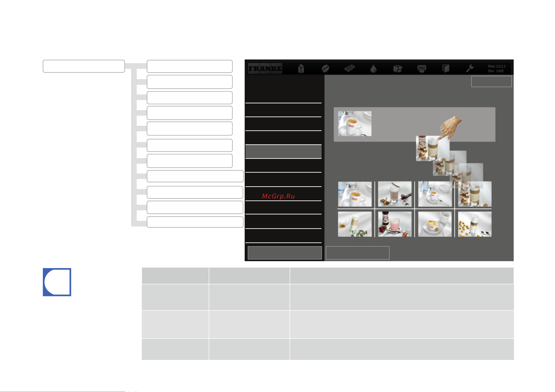Choose chocolate drink with cinnamon thumbnail
This screenshot has width=555, height=392.
click(x=395, y=194)
